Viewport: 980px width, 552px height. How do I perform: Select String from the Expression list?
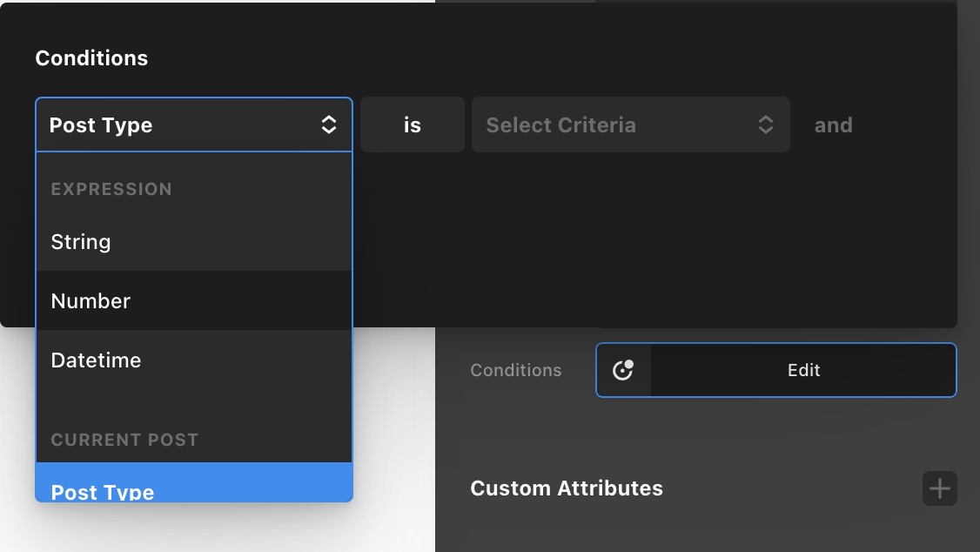[194, 242]
